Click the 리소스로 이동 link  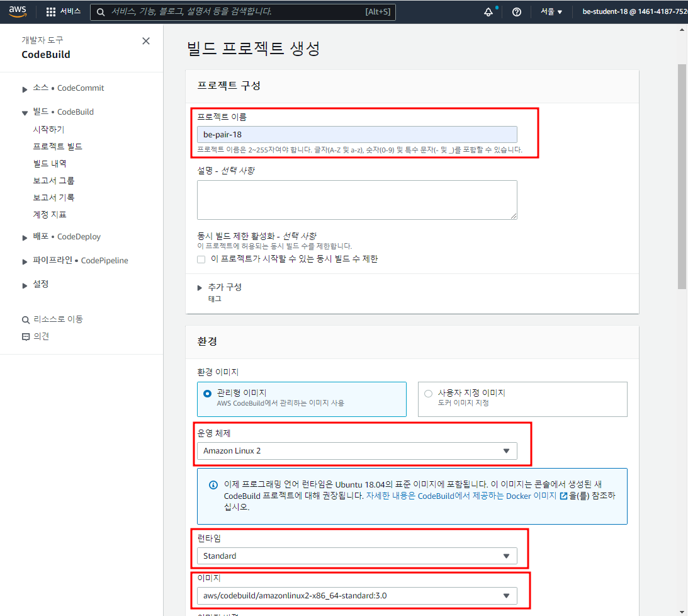[58, 319]
